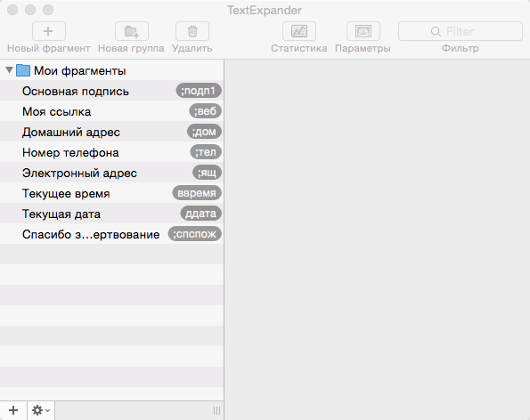Click the ;дом abbreviation badge
This screenshot has width=530, height=420.
(204, 132)
